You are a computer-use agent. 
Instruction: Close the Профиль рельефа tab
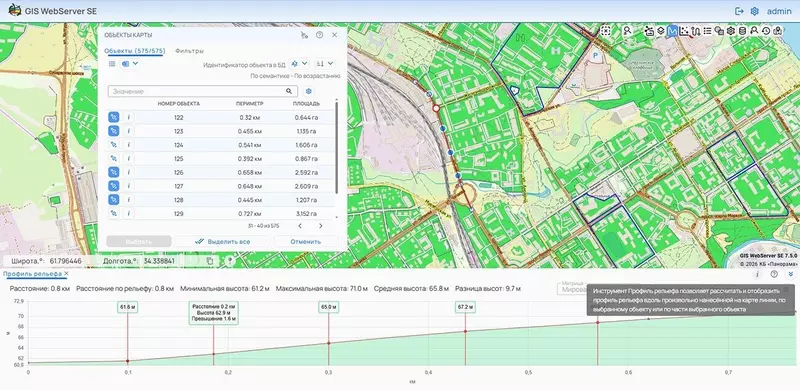pyautogui.click(x=66, y=274)
